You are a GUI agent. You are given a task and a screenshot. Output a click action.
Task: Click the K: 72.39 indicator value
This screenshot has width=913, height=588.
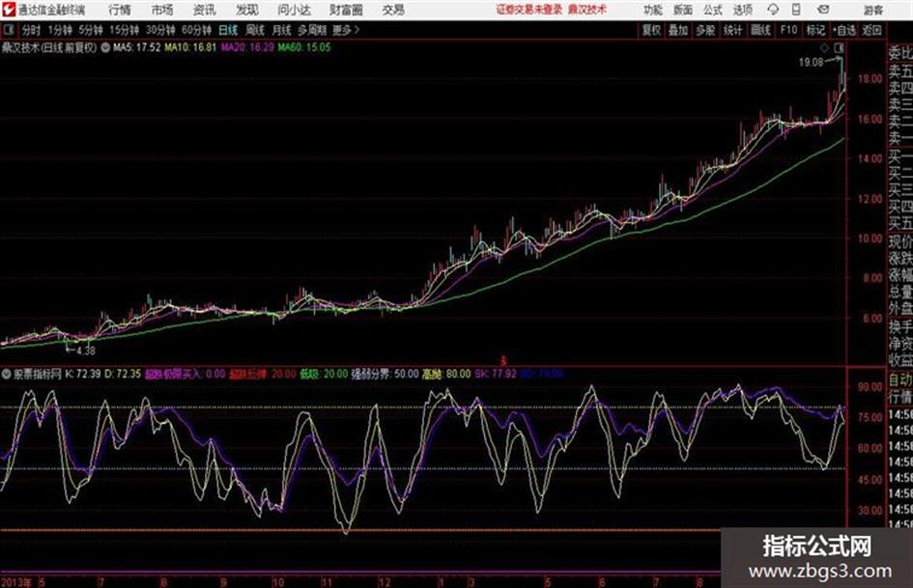83,374
